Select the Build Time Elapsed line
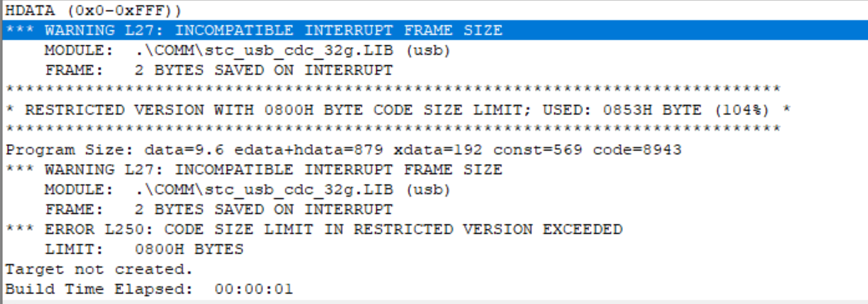The image size is (868, 304). [149, 289]
